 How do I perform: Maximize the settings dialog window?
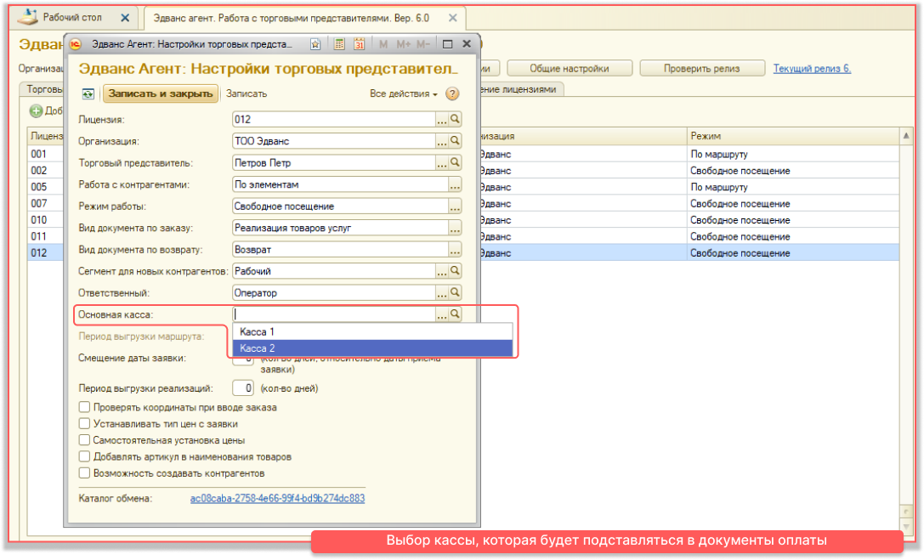click(x=447, y=44)
